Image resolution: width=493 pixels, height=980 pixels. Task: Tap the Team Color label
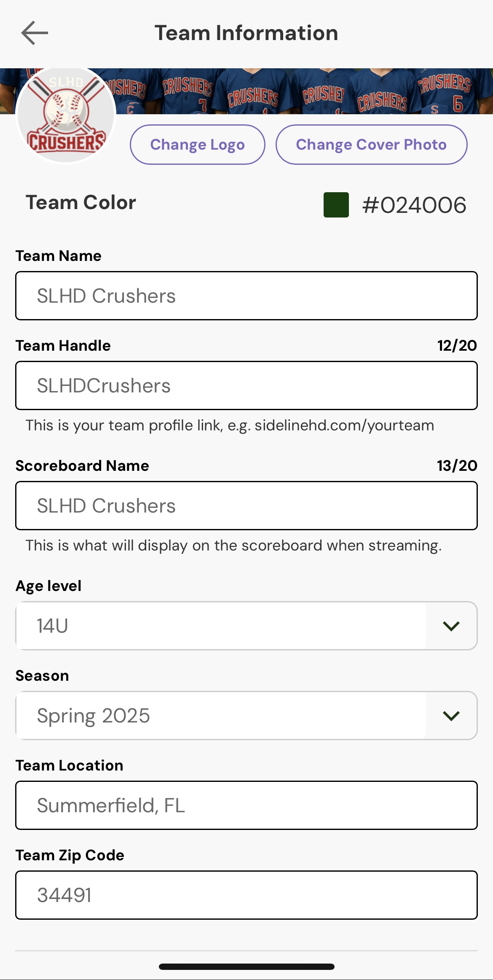coord(81,202)
